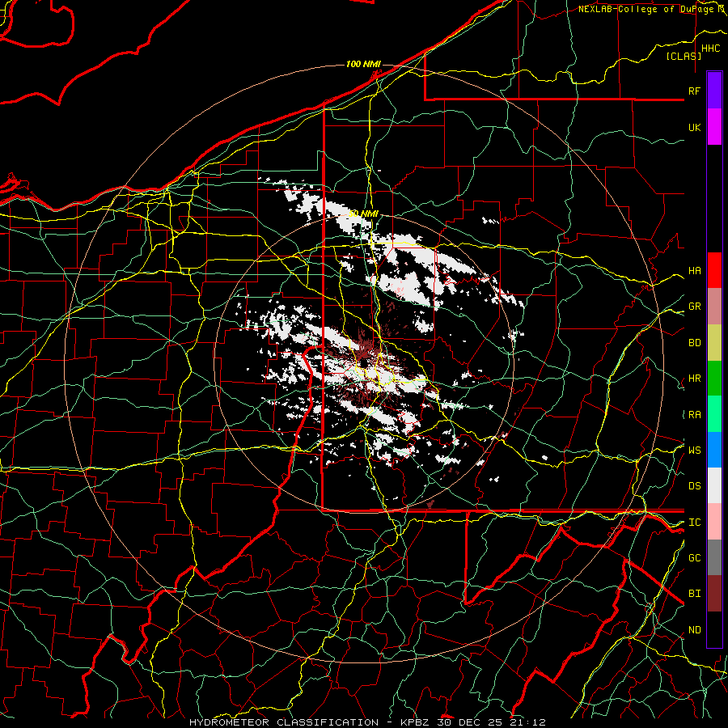Click the '[CLAS]' units label
Screen dimensions: 728x728
click(x=684, y=56)
